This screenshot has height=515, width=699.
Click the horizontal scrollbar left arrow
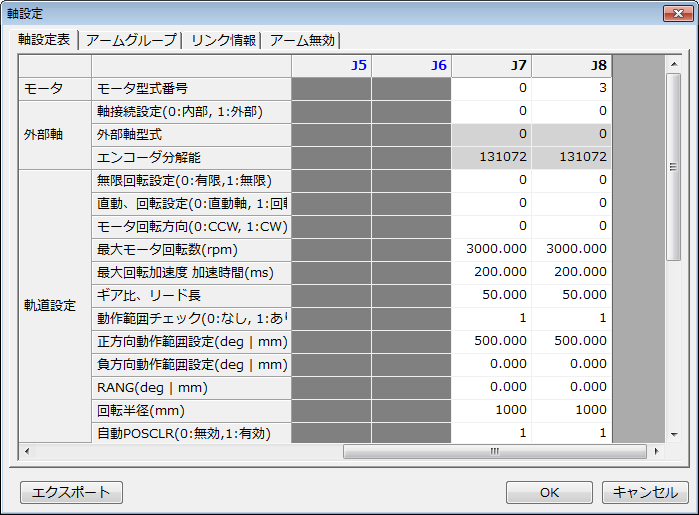(25, 451)
